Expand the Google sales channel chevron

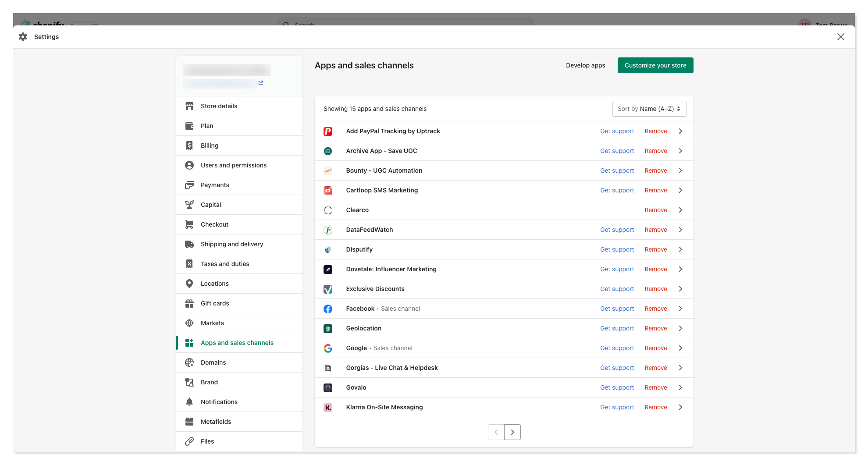[x=680, y=348]
